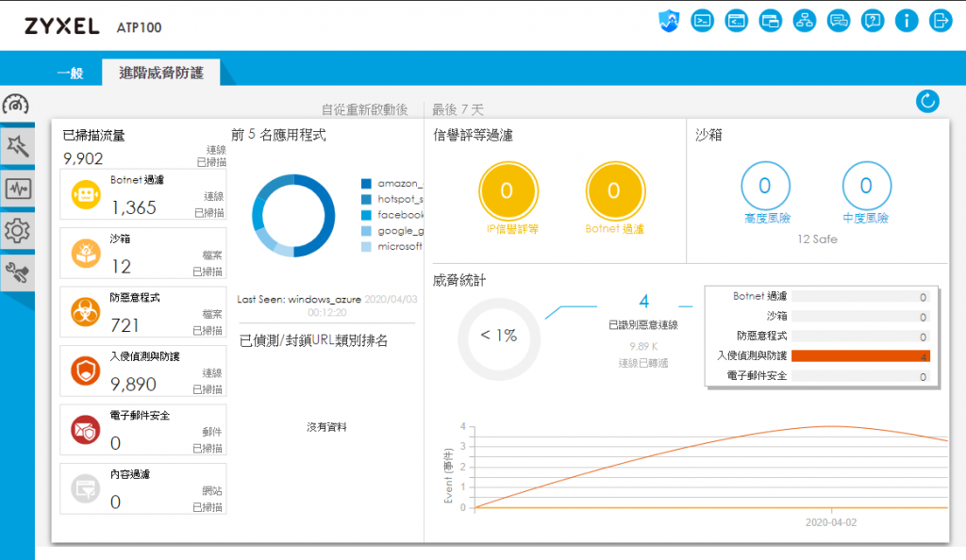Open the Configuration gear sidebar icon

click(17, 231)
